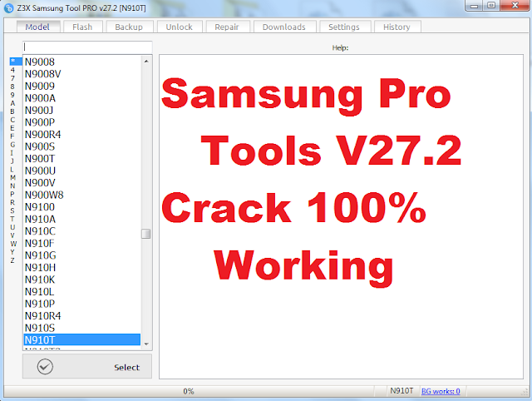Click the list scrollbar down arrow
The width and height of the screenshot is (532, 401).
pyautogui.click(x=146, y=344)
